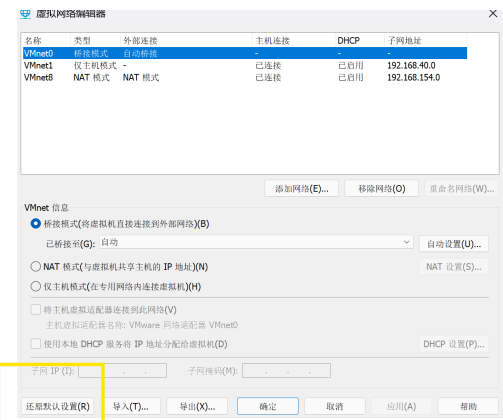Viewport: 503px width, 420px height.
Task: Click the Cancel (取消) button
Action: click(335, 406)
